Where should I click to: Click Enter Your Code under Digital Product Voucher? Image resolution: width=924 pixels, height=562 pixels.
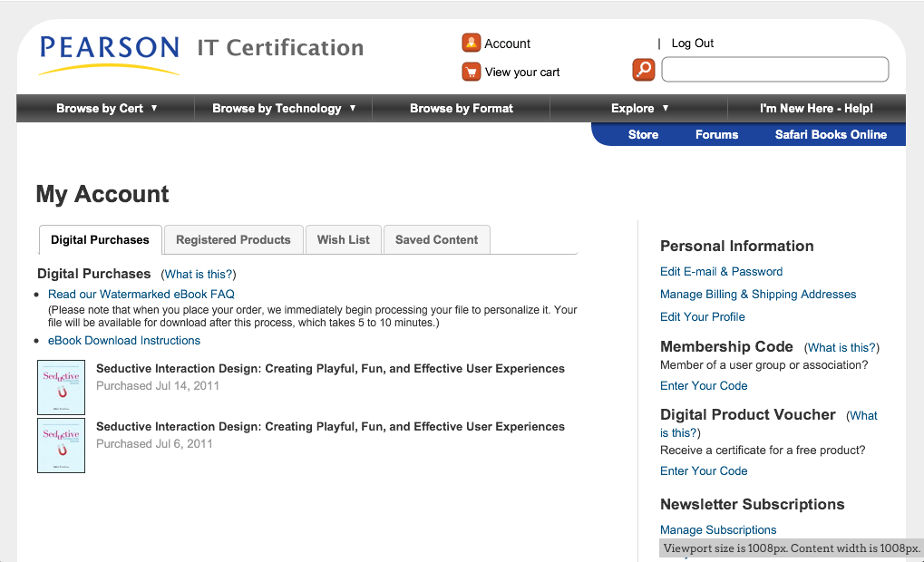click(704, 471)
